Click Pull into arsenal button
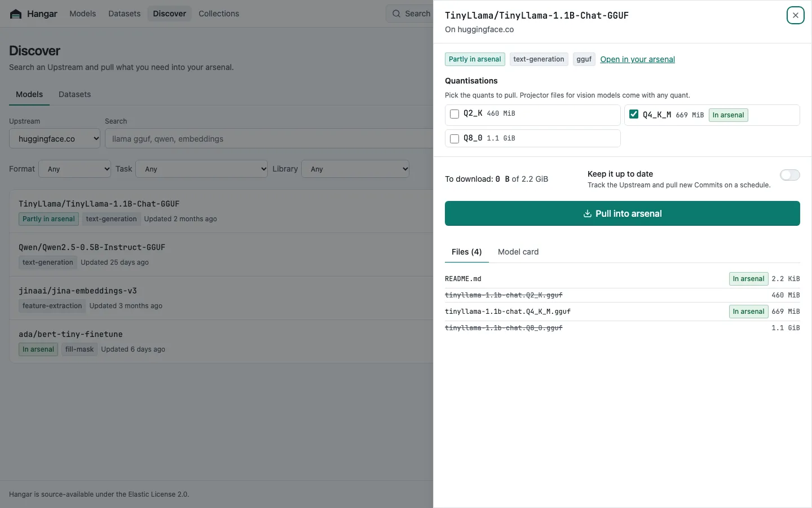 point(623,213)
